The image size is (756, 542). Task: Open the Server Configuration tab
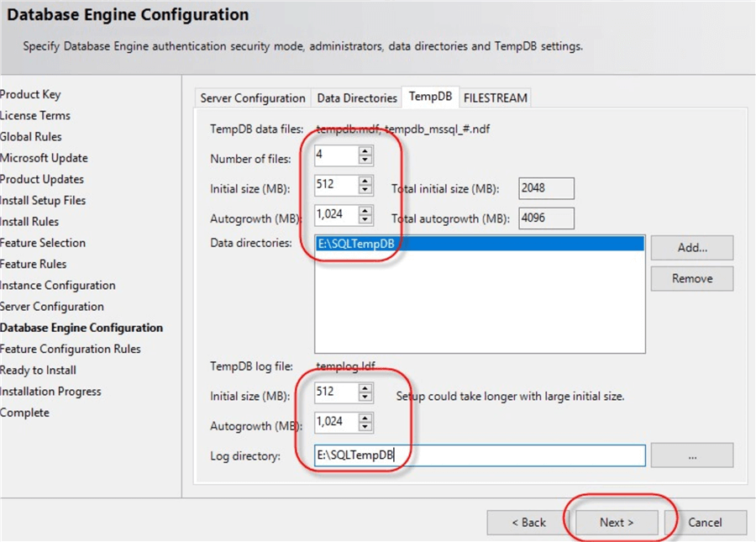pos(253,98)
